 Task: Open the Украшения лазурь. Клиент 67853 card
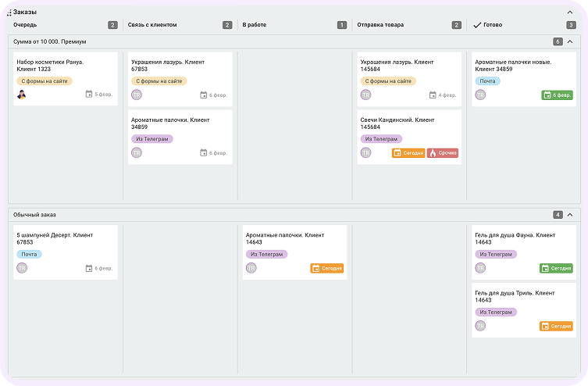click(x=180, y=65)
